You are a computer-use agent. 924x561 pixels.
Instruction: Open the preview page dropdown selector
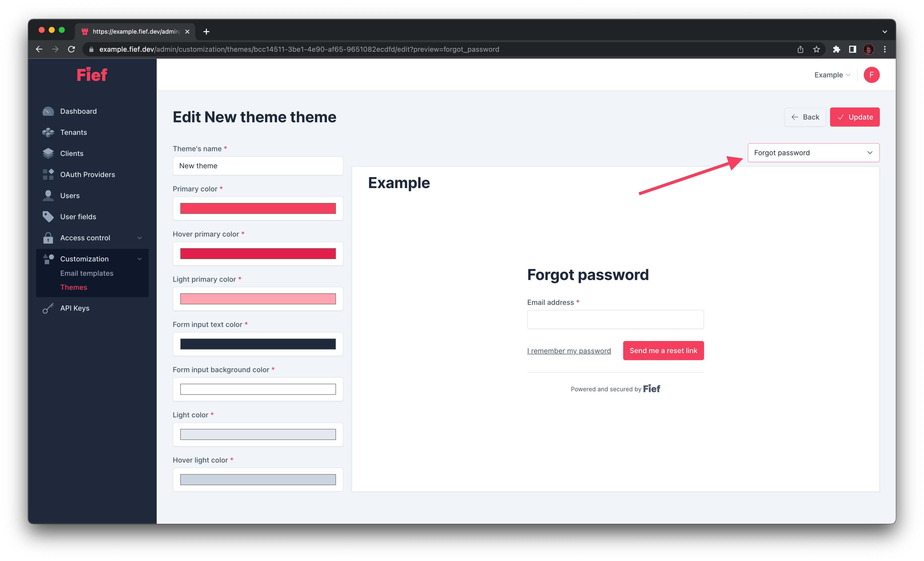click(x=813, y=152)
